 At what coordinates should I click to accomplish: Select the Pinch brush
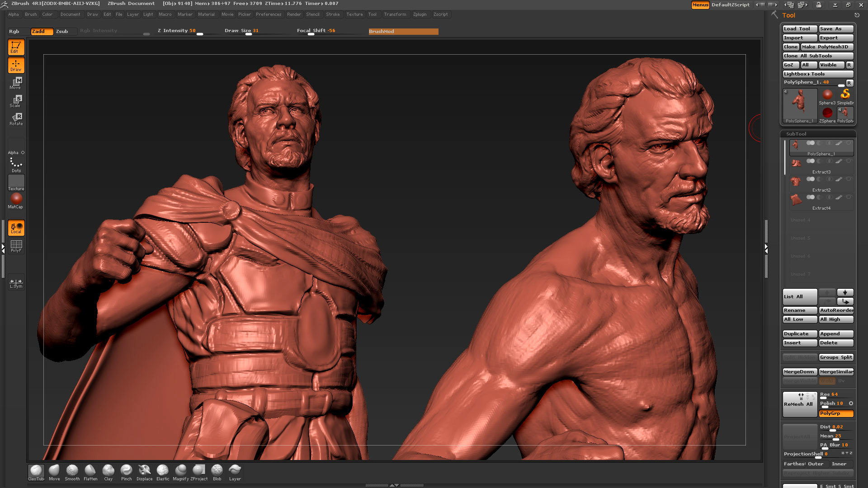pos(126,471)
